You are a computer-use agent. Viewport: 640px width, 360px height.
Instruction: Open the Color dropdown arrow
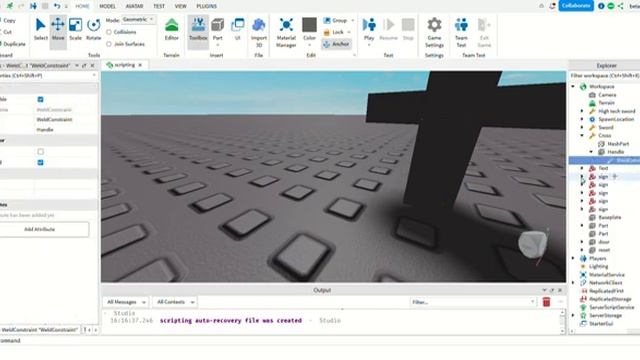[309, 45]
